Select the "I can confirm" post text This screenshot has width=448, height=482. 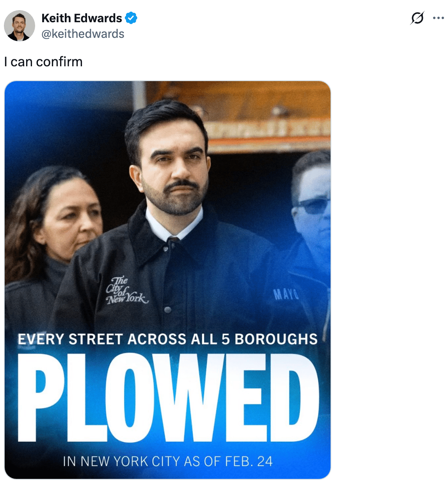[x=43, y=62]
